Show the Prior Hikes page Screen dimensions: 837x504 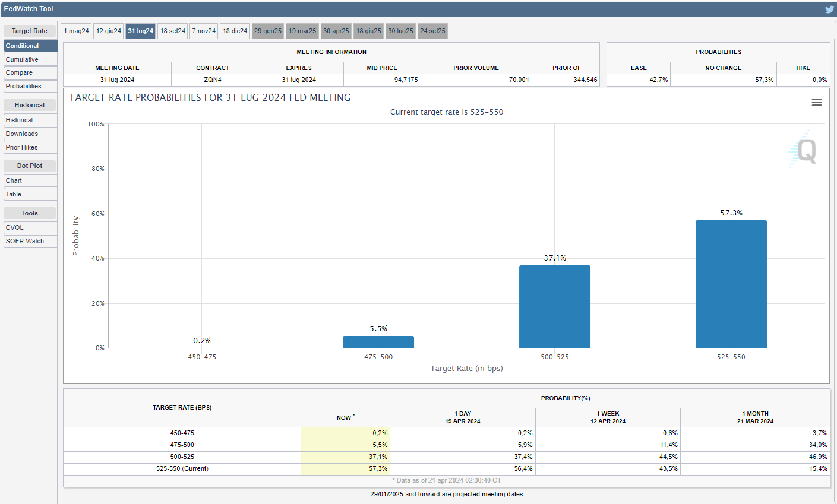pyautogui.click(x=30, y=147)
